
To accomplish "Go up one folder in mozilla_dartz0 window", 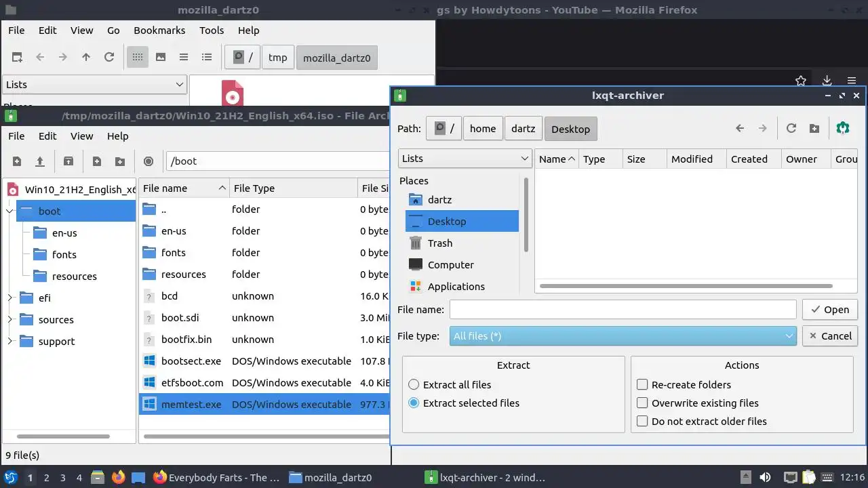I will [x=86, y=58].
